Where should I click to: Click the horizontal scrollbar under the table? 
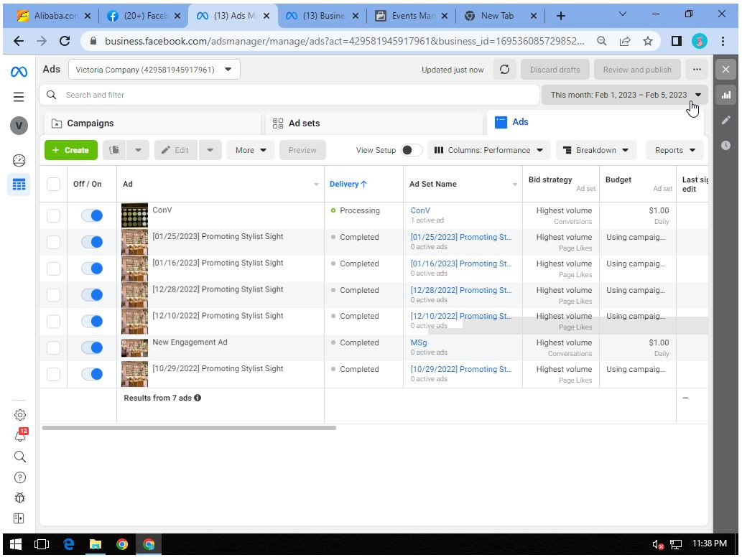coord(189,428)
